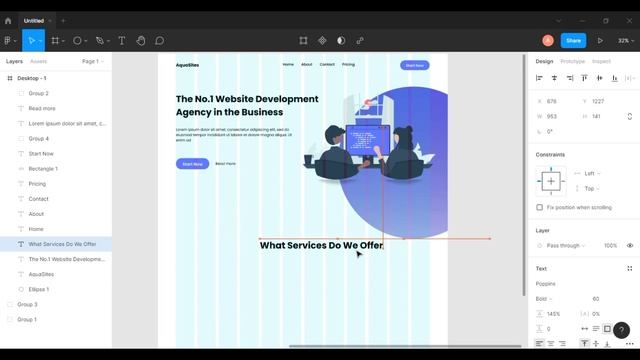Image resolution: width=640 pixels, height=360 pixels.
Task: Set text align center
Action: (551, 343)
